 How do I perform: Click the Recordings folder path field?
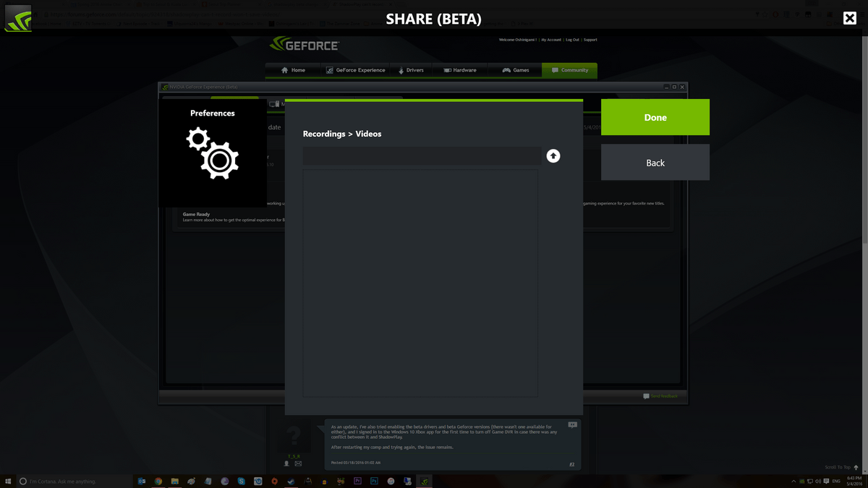pos(422,156)
